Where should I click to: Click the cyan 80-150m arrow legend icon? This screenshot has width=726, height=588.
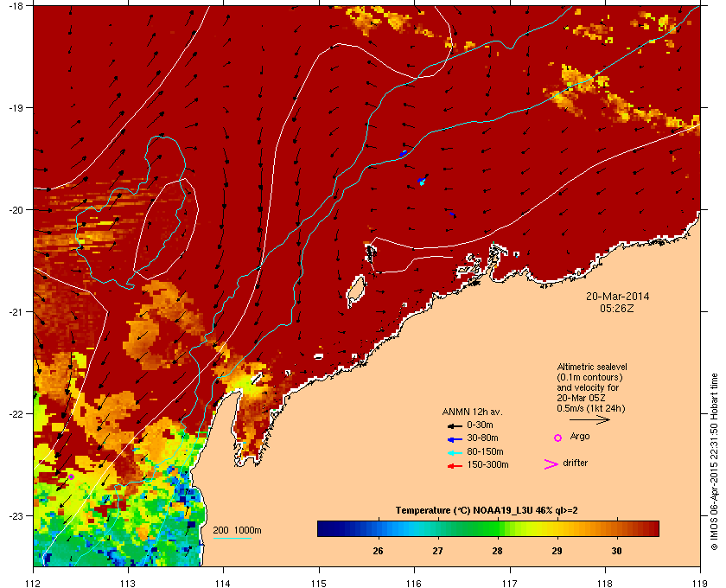[x=455, y=453]
